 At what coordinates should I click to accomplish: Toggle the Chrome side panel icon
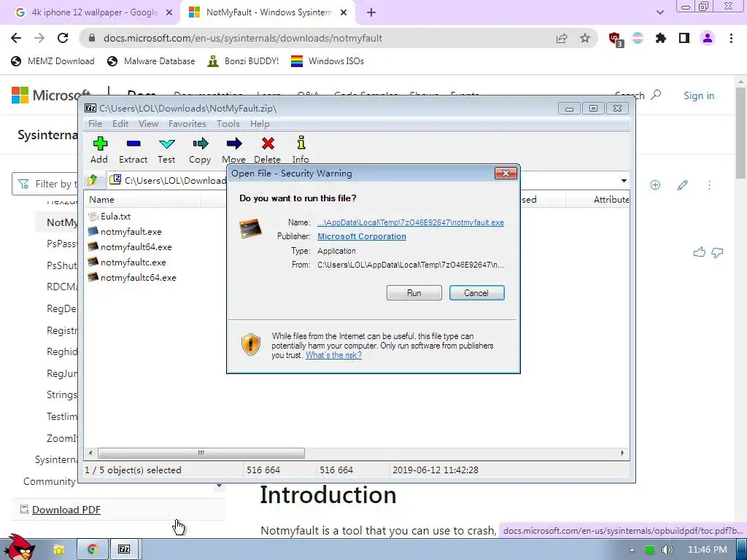(x=684, y=38)
